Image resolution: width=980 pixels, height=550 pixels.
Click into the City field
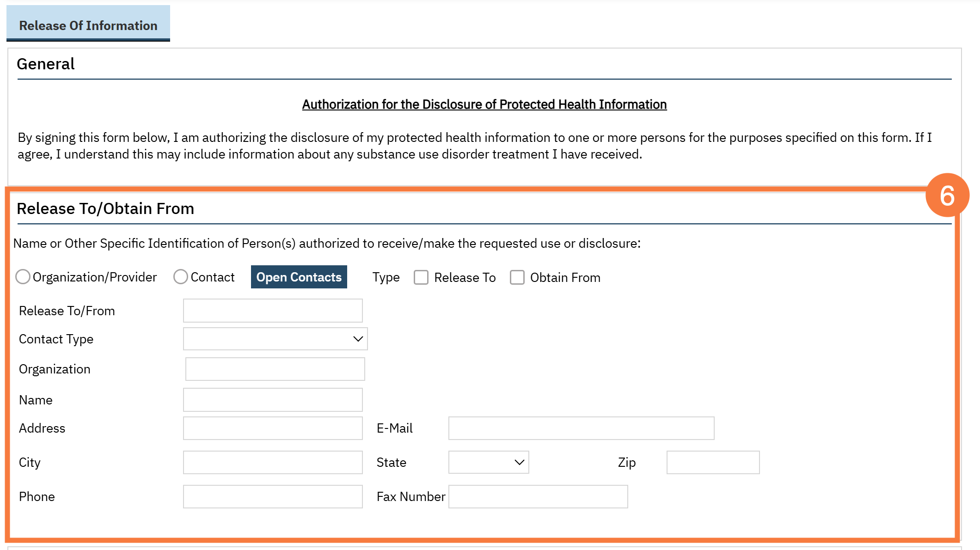[x=273, y=462]
